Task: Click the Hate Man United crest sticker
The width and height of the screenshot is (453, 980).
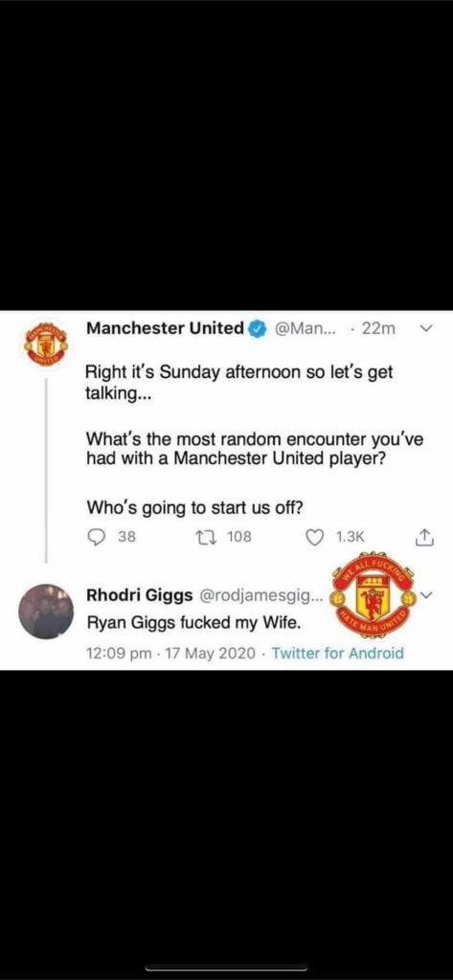Action: [373, 594]
